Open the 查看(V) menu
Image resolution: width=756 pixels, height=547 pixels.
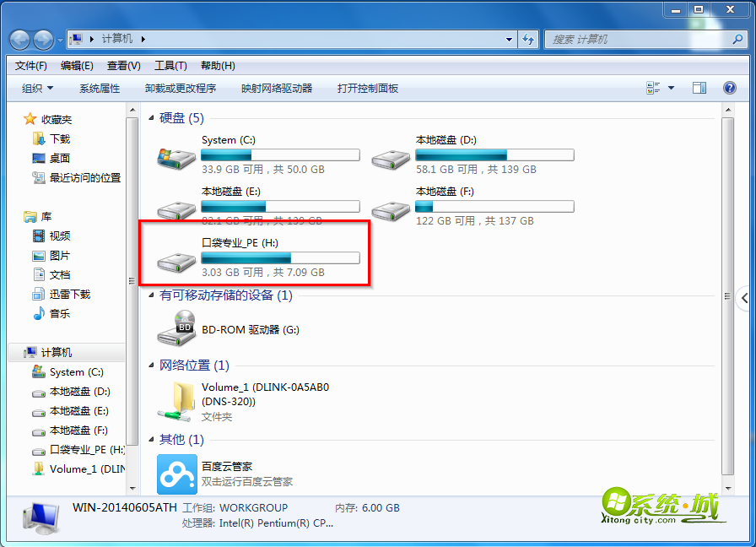[x=124, y=66]
